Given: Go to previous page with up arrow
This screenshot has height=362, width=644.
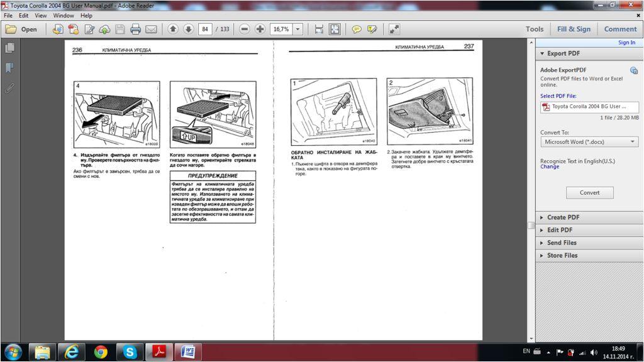Looking at the screenshot, I should pyautogui.click(x=173, y=29).
